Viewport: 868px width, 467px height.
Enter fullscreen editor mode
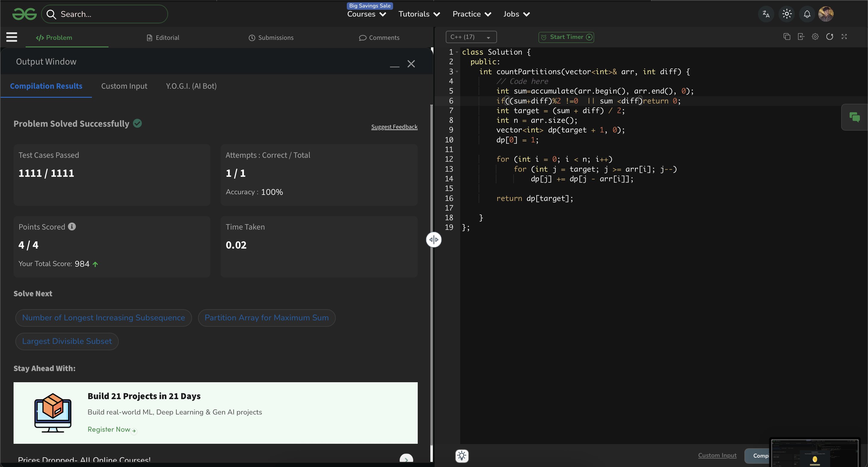[x=844, y=37]
